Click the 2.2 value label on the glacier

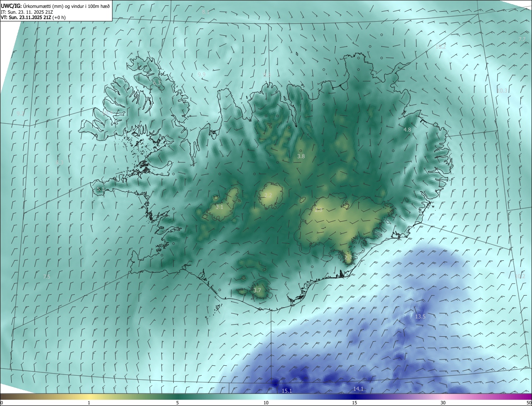tap(268, 196)
